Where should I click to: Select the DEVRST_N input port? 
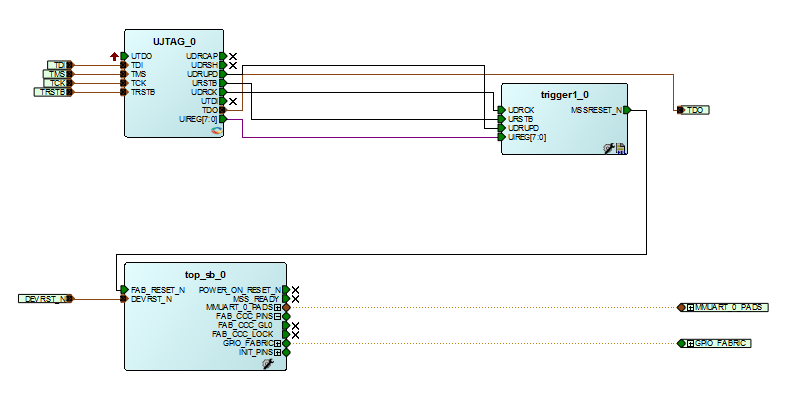point(45,299)
